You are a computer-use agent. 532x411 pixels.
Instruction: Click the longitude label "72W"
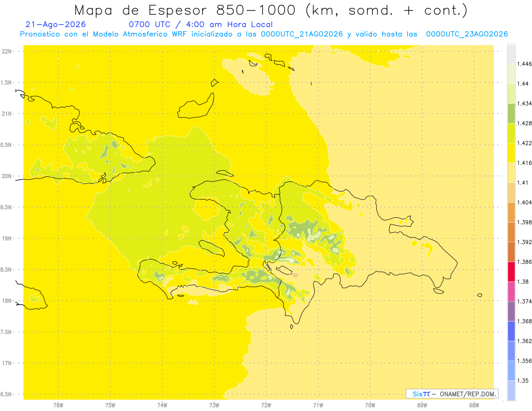coord(266,405)
